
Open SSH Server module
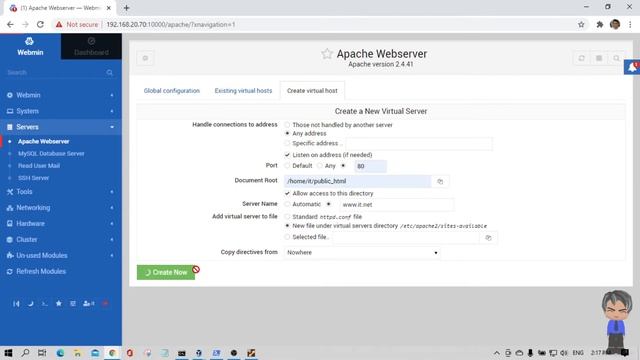point(33,178)
